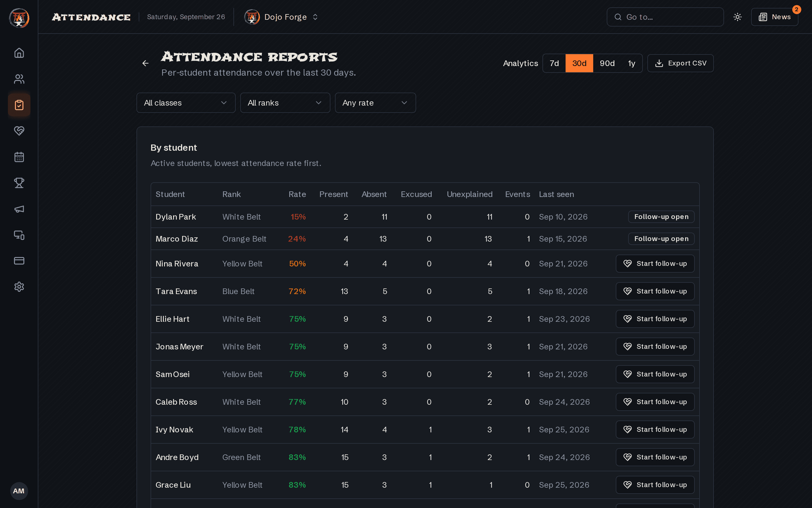This screenshot has width=812, height=508.
Task: Expand the All classes dropdown
Action: coord(186,103)
